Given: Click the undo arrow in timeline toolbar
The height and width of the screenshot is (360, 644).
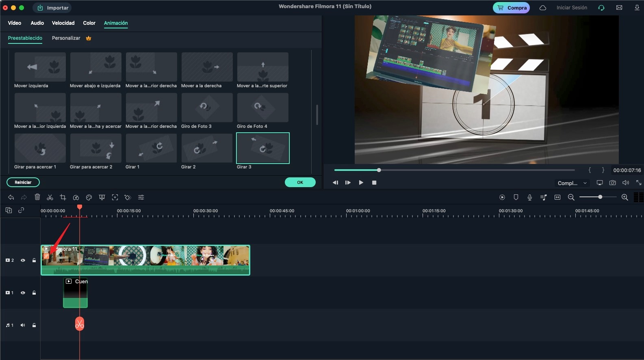Looking at the screenshot, I should coord(11,197).
